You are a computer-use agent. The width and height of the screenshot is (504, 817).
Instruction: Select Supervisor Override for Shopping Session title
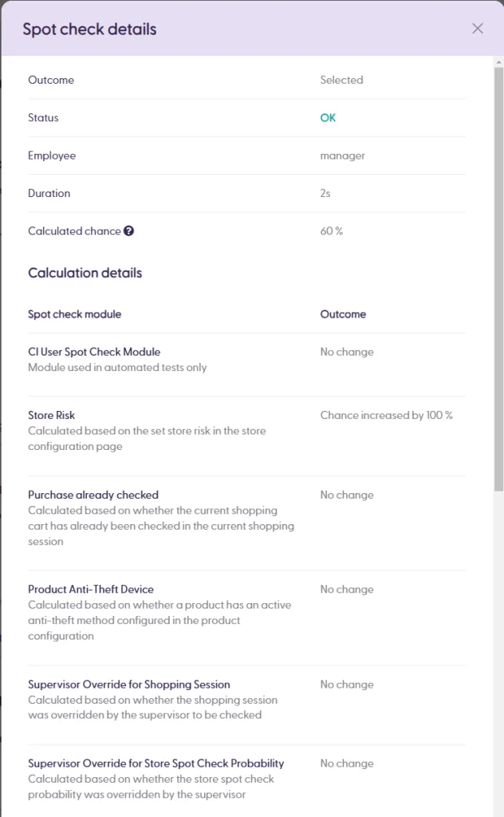(129, 685)
